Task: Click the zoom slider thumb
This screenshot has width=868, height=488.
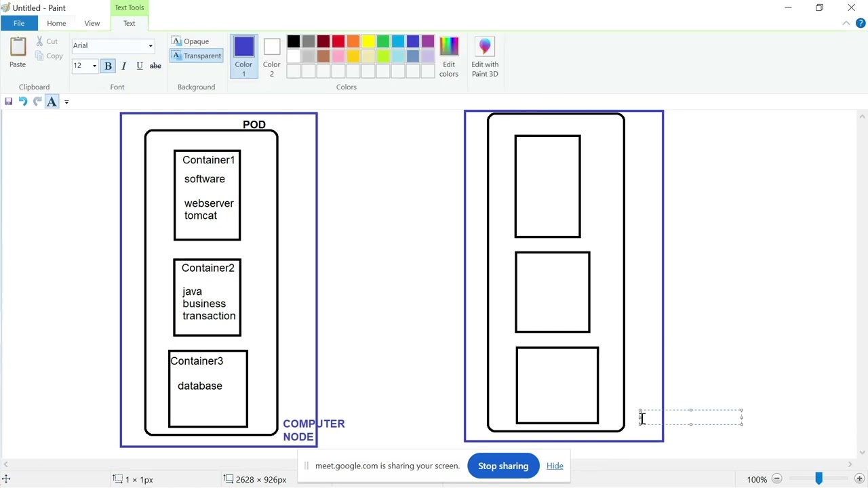Action: pyautogui.click(x=818, y=479)
